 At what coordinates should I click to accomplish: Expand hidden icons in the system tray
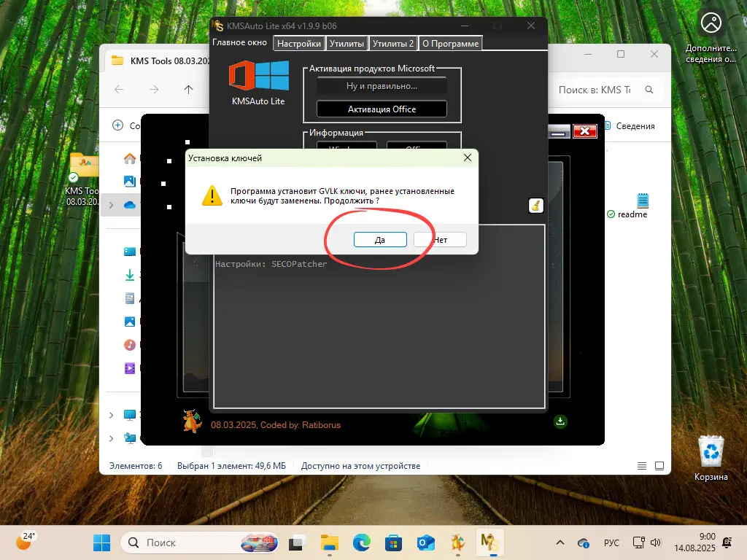pos(560,542)
